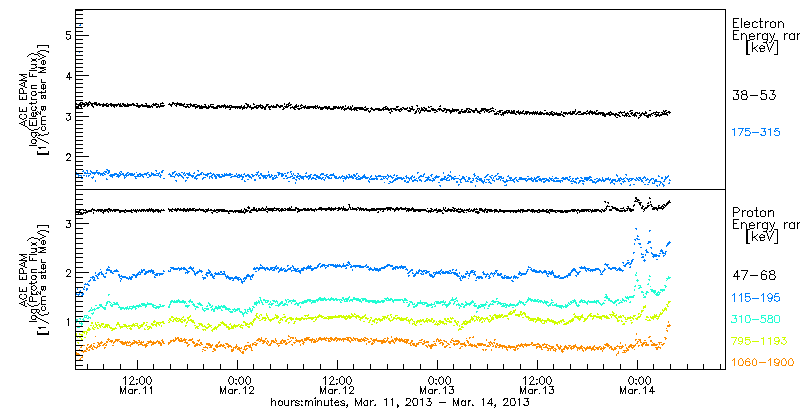Select the blue 115-195 proton legend label

click(x=756, y=298)
